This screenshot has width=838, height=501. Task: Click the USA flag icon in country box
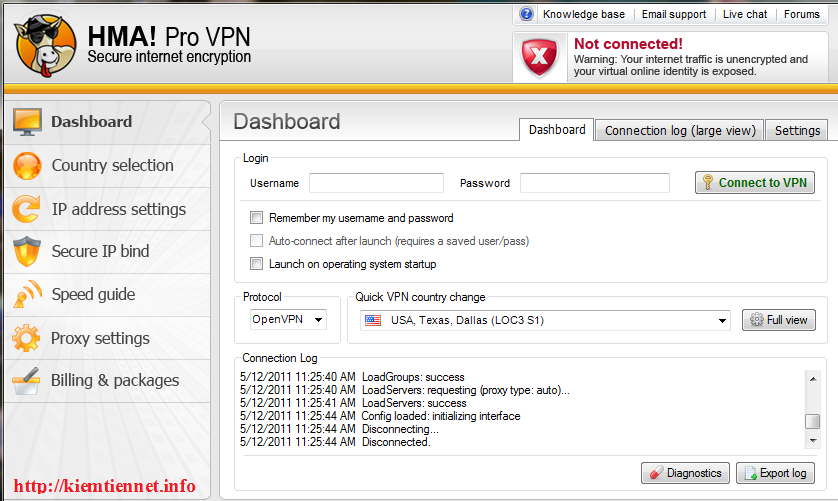point(373,320)
